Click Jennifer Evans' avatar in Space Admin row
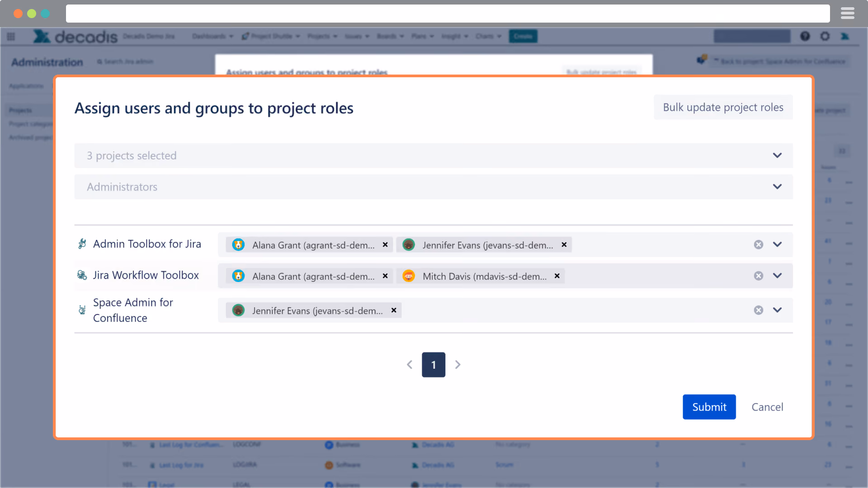This screenshot has width=868, height=488. click(x=238, y=310)
